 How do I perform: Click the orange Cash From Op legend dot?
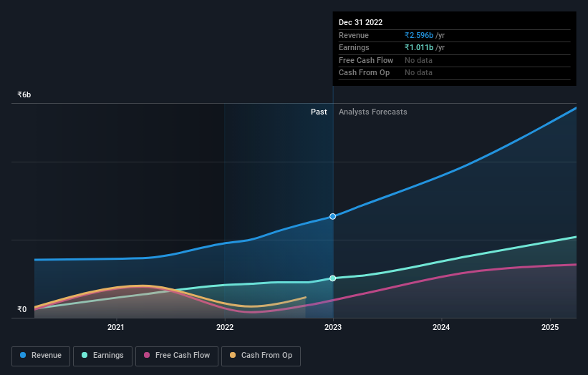pos(233,355)
